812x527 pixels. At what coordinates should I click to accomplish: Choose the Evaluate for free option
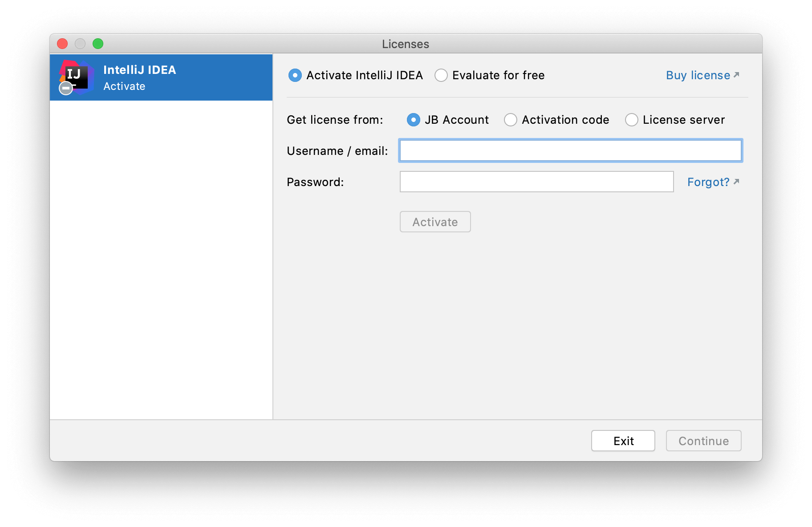click(441, 75)
